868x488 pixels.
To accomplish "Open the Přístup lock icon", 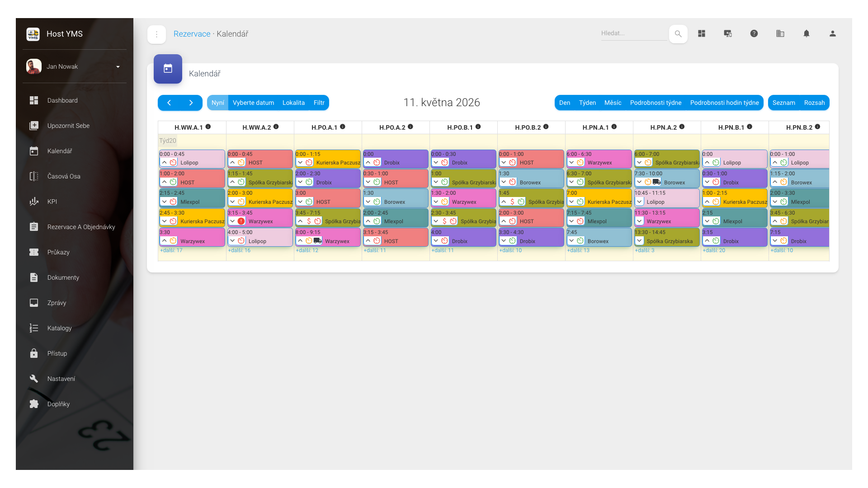I will point(34,353).
